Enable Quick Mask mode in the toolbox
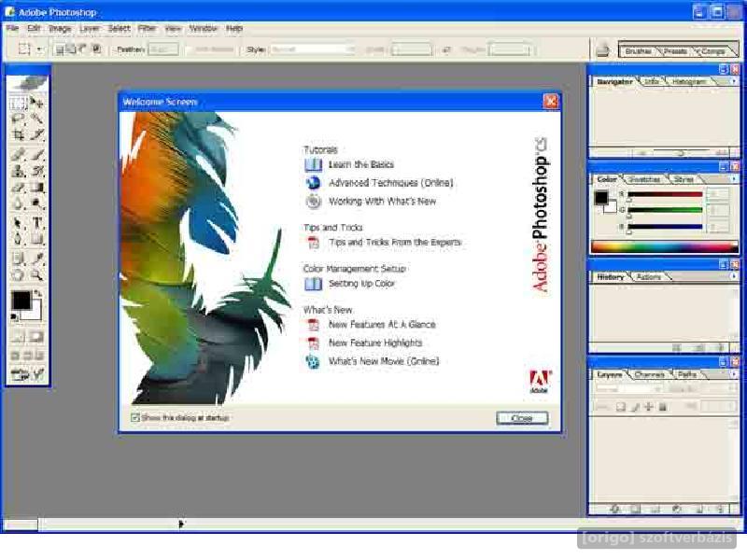 pos(36,337)
